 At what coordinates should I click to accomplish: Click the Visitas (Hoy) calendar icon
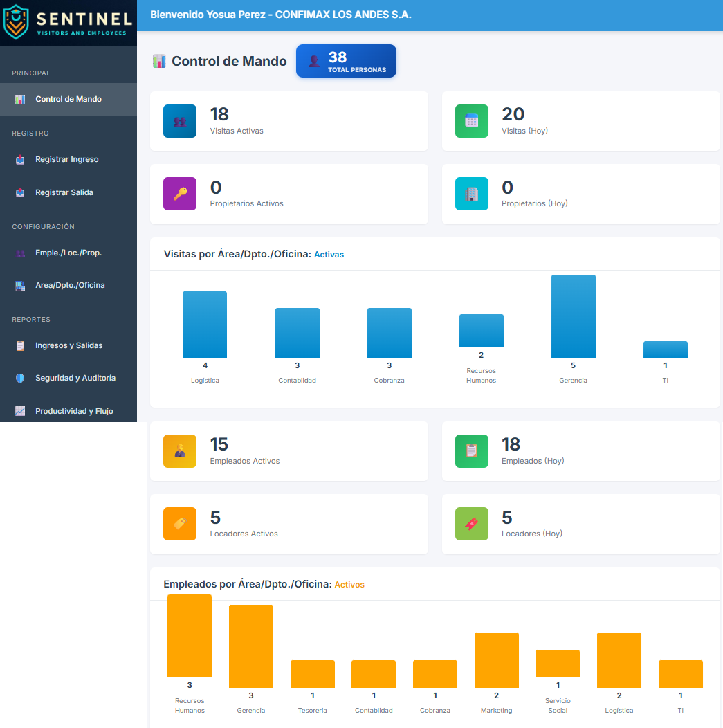[x=472, y=120]
